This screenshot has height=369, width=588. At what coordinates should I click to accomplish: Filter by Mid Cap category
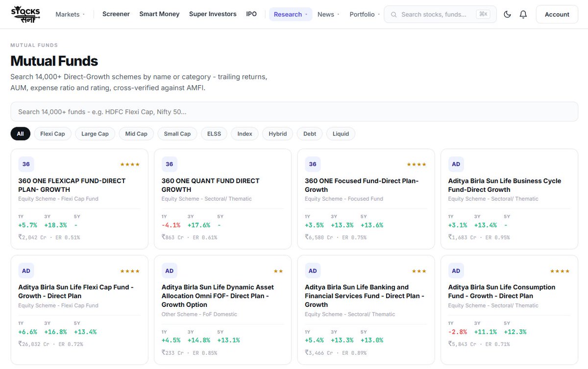click(136, 134)
